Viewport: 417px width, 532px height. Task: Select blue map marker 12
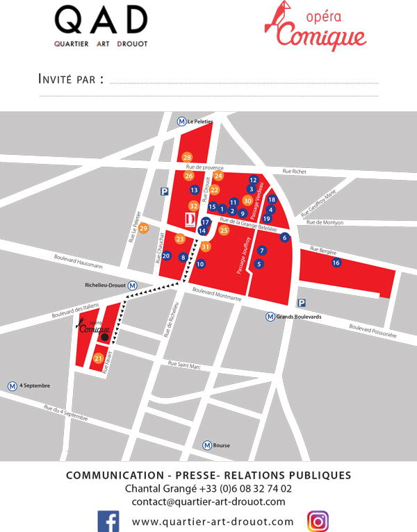[x=253, y=180]
